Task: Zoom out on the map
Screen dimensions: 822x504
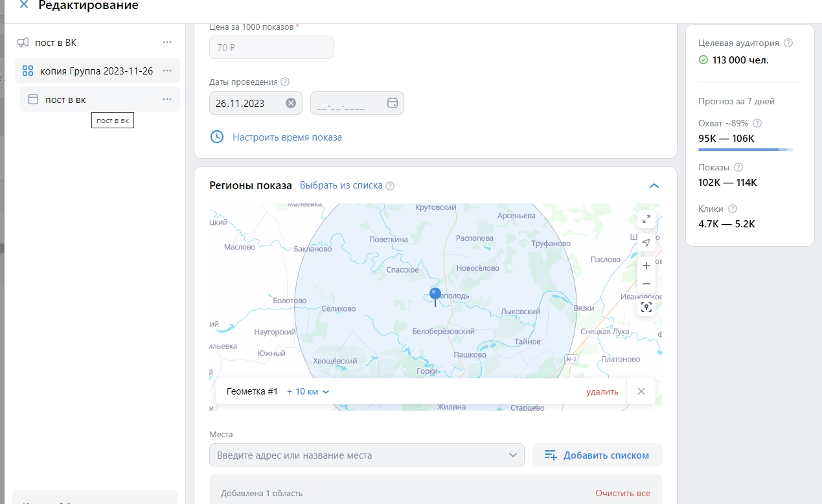Action: pyautogui.click(x=646, y=284)
